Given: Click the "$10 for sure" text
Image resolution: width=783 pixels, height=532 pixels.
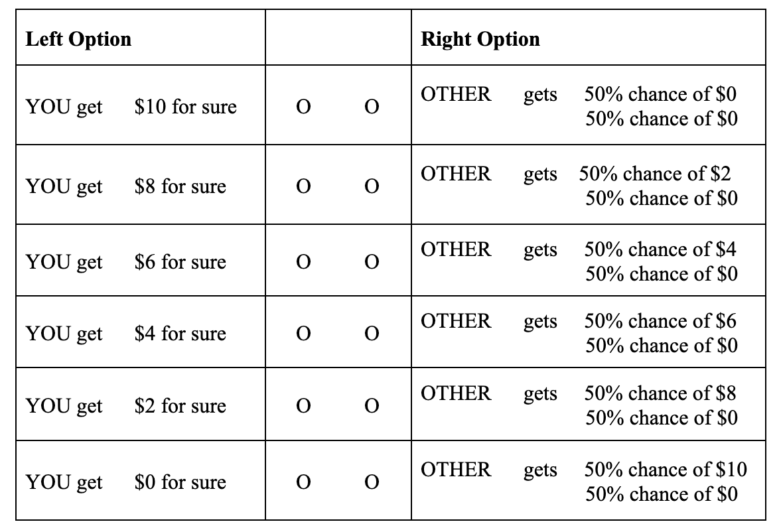Looking at the screenshot, I should click(x=185, y=107).
